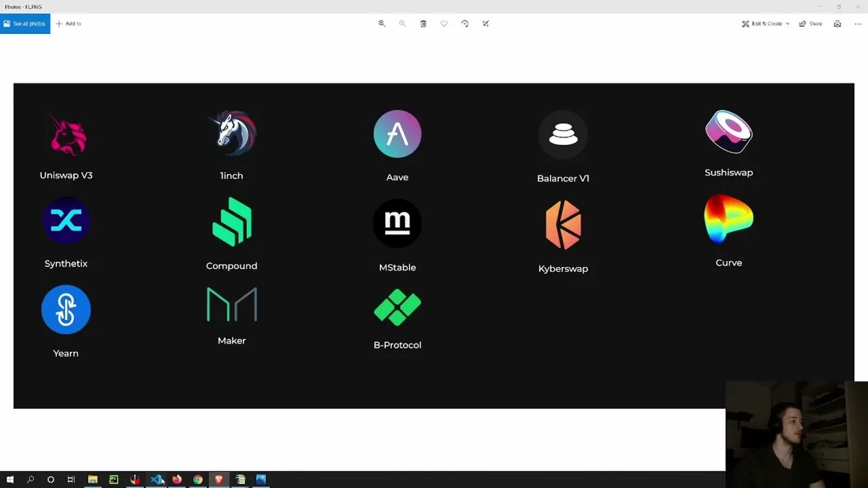Open Google Chrome from the taskbar
The height and width of the screenshot is (488, 868).
tap(198, 479)
